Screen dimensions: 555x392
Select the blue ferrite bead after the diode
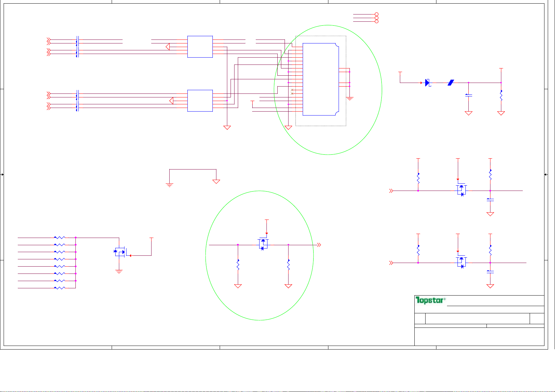click(451, 83)
